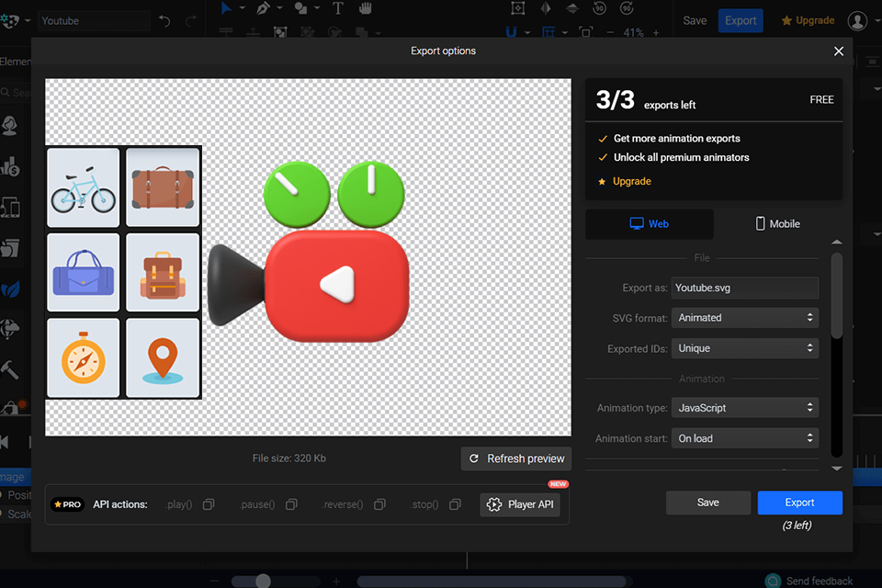Click the flip horizontal icon
Image resolution: width=882 pixels, height=588 pixels.
[x=545, y=8]
